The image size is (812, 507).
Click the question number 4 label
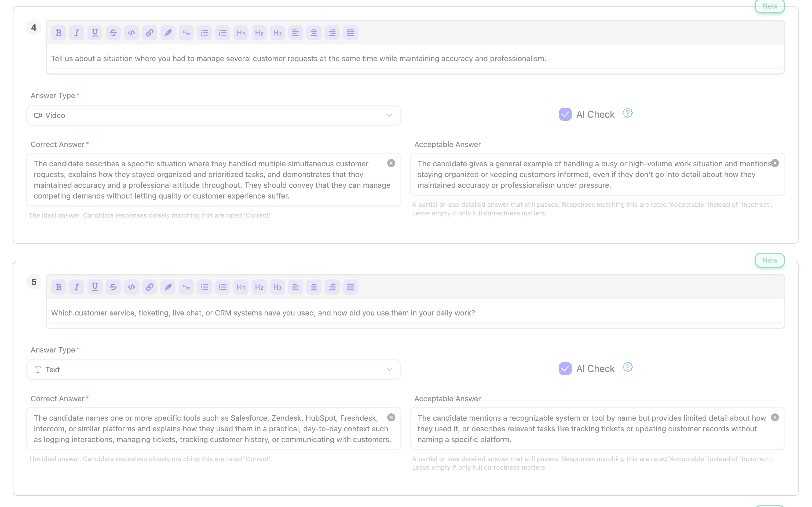click(x=34, y=27)
